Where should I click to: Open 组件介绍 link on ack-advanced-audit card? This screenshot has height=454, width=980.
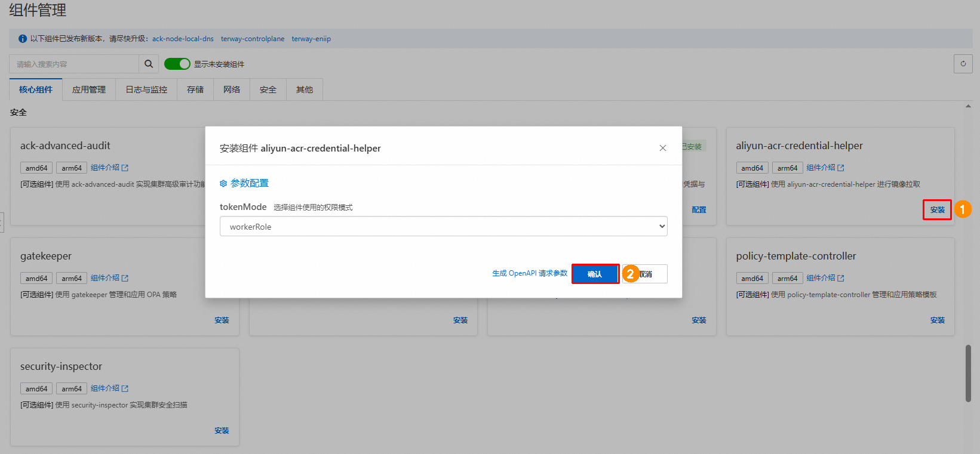105,168
